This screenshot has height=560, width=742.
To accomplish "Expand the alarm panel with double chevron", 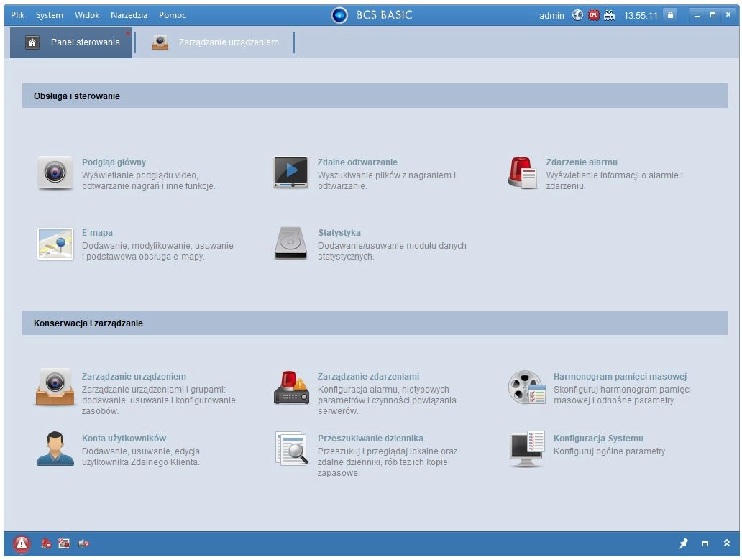I will point(727,544).
